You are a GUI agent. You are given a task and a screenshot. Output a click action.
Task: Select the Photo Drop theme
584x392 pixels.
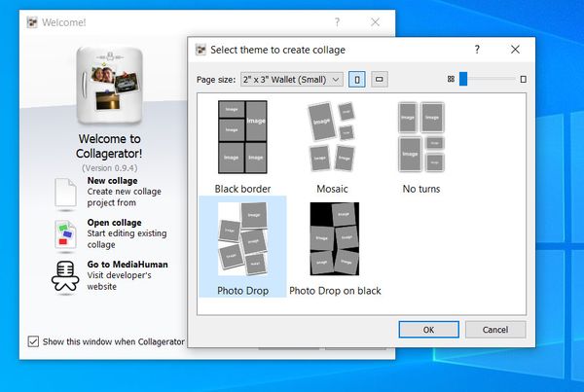pyautogui.click(x=242, y=247)
